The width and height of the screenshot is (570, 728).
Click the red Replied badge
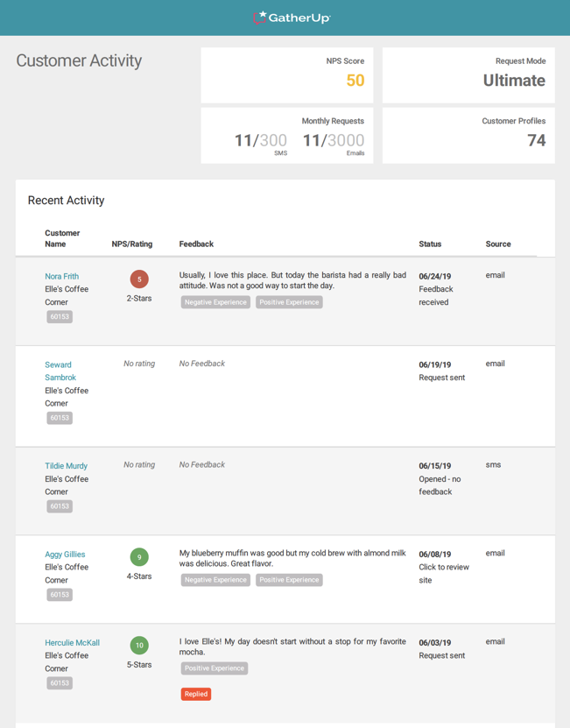[196, 694]
